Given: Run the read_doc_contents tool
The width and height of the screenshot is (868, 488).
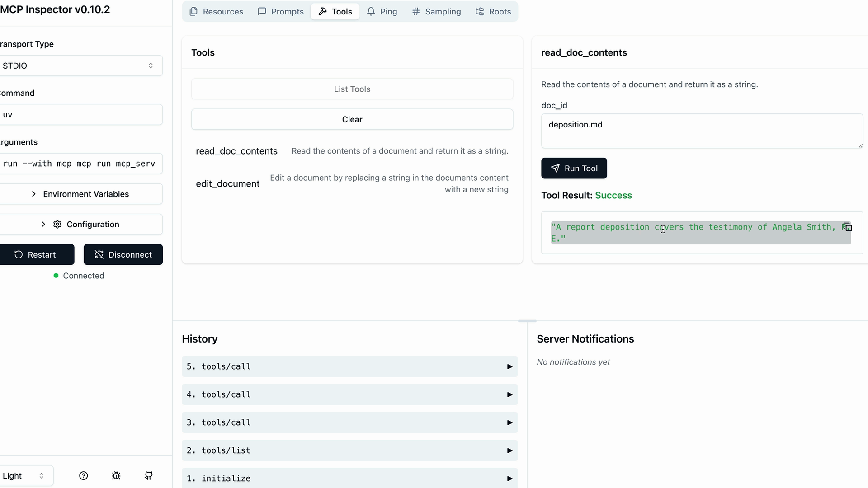Looking at the screenshot, I should (574, 168).
